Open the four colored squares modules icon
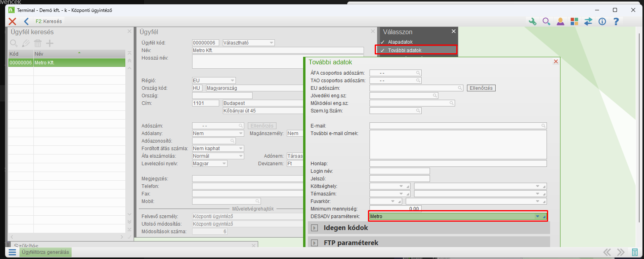This screenshot has height=259, width=644. [x=574, y=21]
